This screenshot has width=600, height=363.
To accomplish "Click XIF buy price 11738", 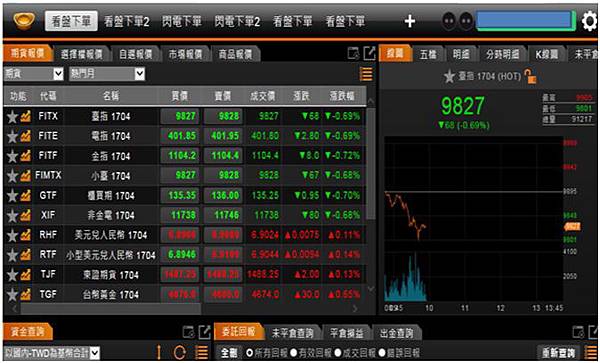I will (x=179, y=215).
